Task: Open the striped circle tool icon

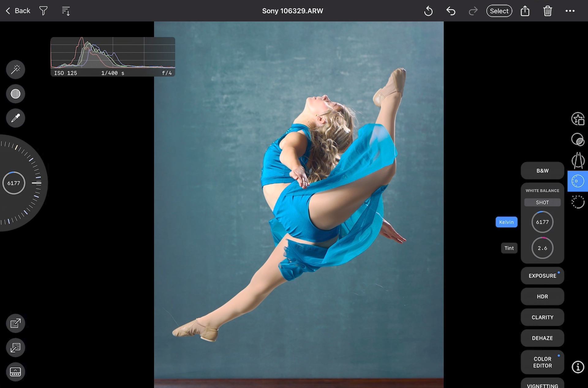Action: point(16,94)
